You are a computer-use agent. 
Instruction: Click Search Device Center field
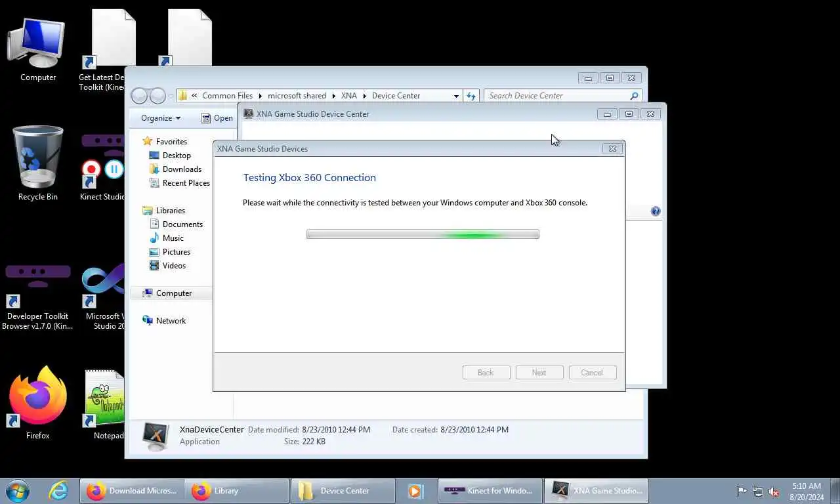(556, 95)
